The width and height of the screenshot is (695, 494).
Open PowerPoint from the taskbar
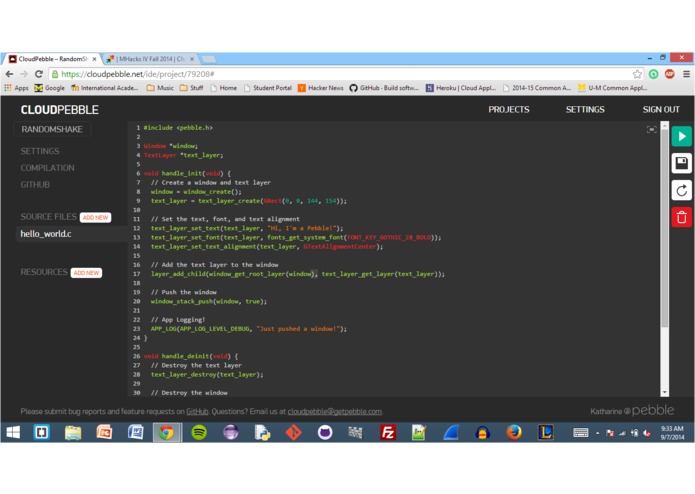point(104,432)
